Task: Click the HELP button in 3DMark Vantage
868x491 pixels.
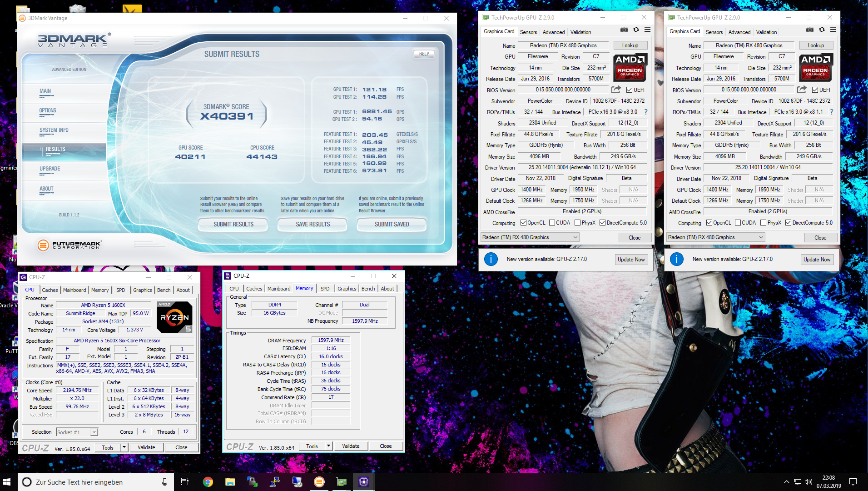Action: (x=424, y=54)
